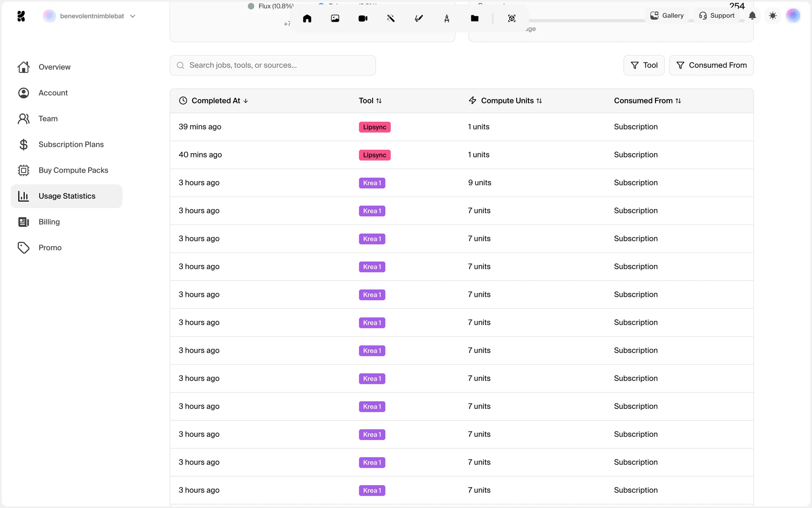Open the Tool filter dropdown
This screenshot has width=812, height=508.
[x=644, y=65]
